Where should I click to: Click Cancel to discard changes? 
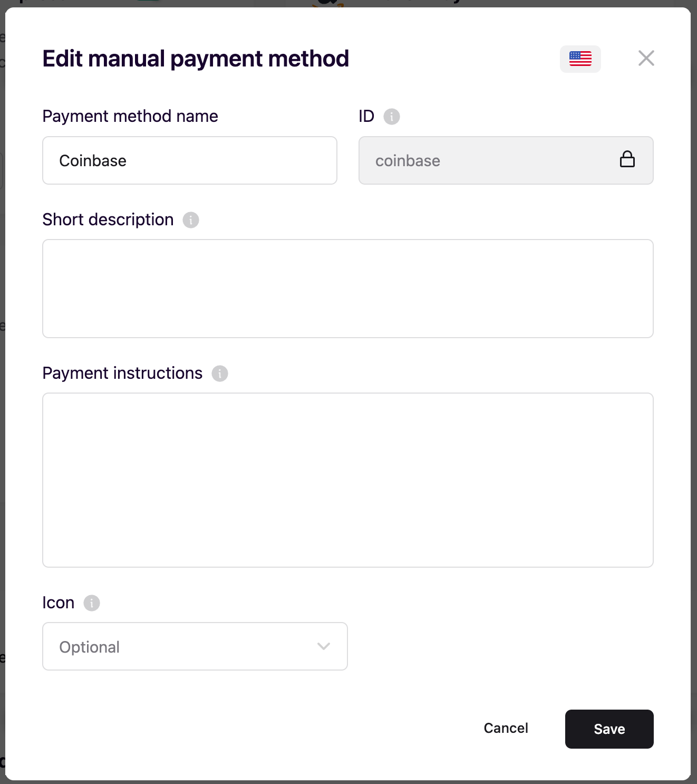click(x=505, y=729)
